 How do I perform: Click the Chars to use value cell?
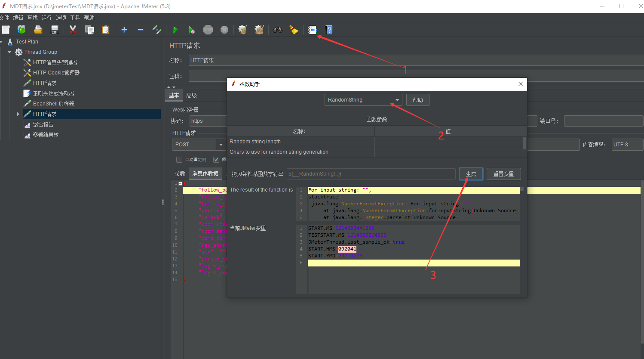[448, 152]
